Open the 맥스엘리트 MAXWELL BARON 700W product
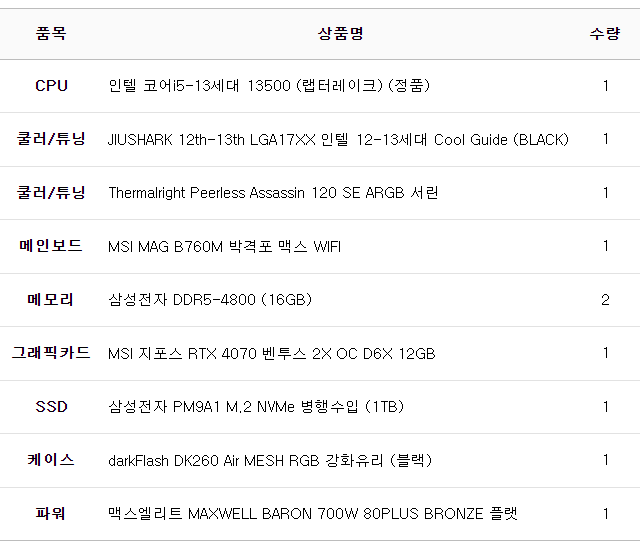640x551 pixels. point(313,514)
